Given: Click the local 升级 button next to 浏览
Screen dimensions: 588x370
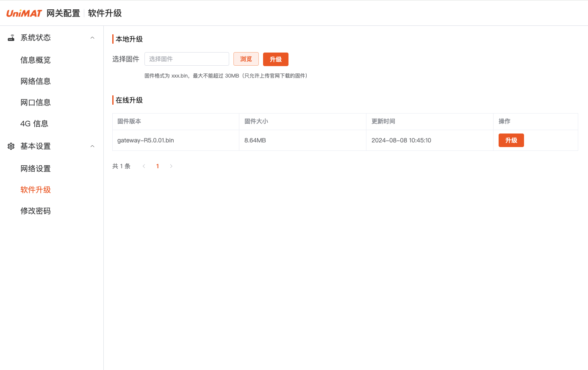Looking at the screenshot, I should tap(275, 59).
